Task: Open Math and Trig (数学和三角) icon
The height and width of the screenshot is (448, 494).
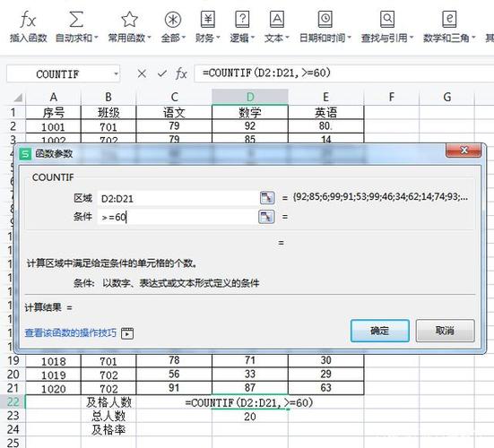Action: pyautogui.click(x=449, y=20)
